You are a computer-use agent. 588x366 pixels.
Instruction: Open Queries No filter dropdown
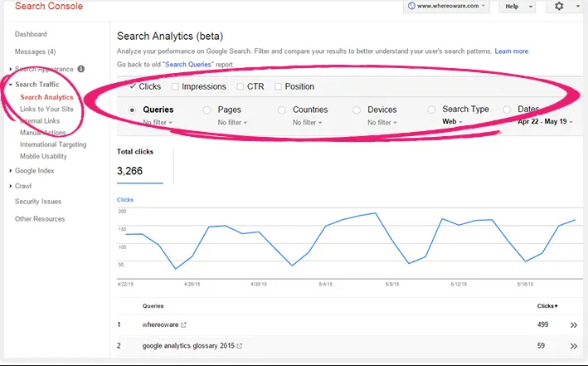[x=158, y=122]
